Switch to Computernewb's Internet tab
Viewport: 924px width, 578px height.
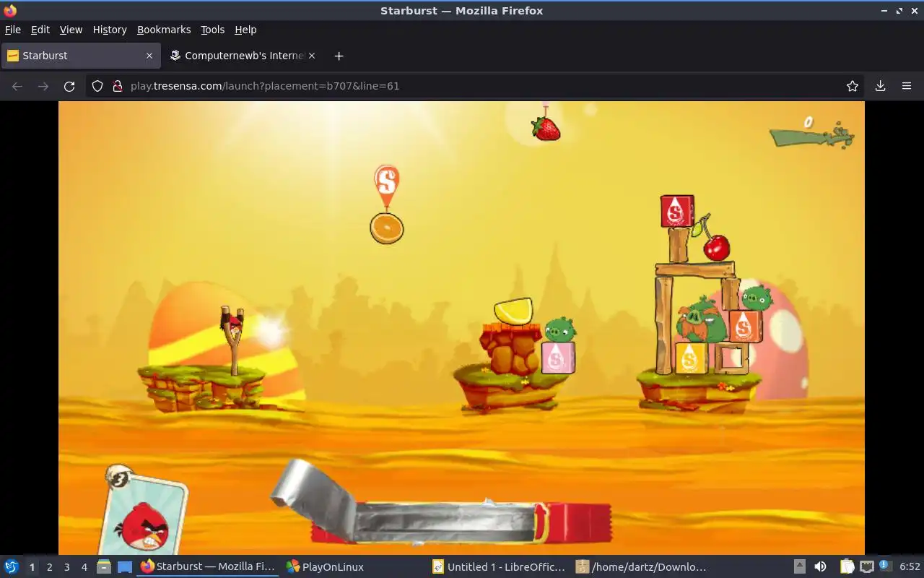pos(242,56)
